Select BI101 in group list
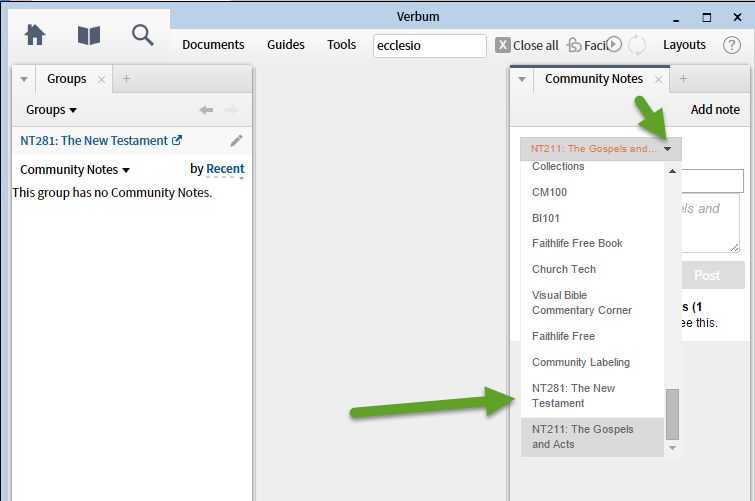755x501 pixels. (592, 218)
